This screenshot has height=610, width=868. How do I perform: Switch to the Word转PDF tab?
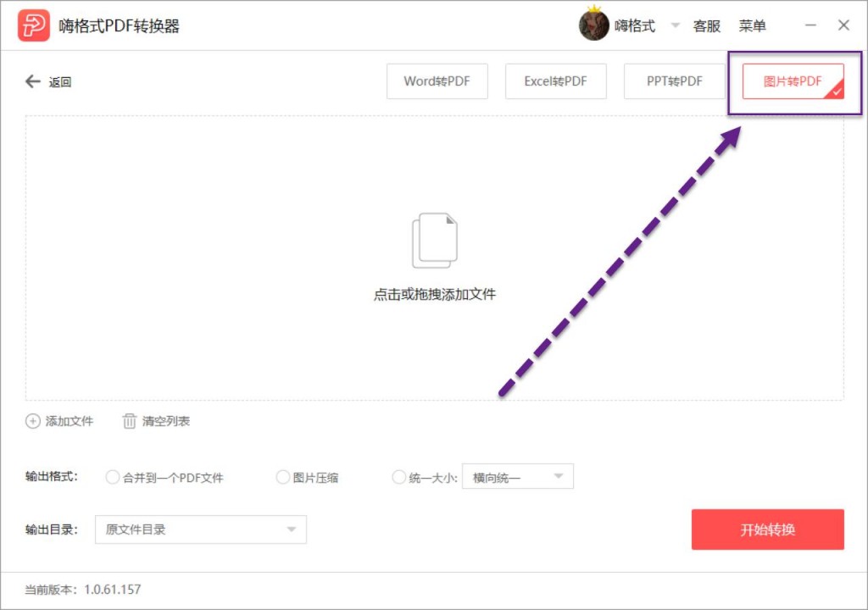click(437, 81)
